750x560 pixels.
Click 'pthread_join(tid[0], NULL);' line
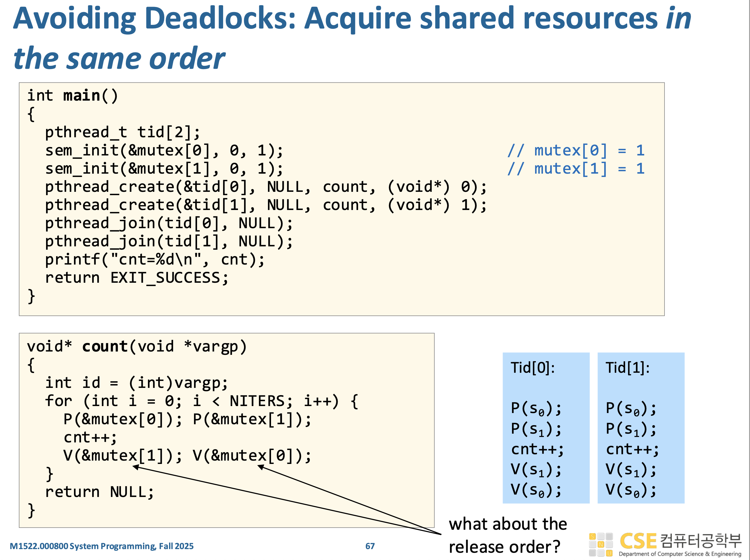(169, 223)
